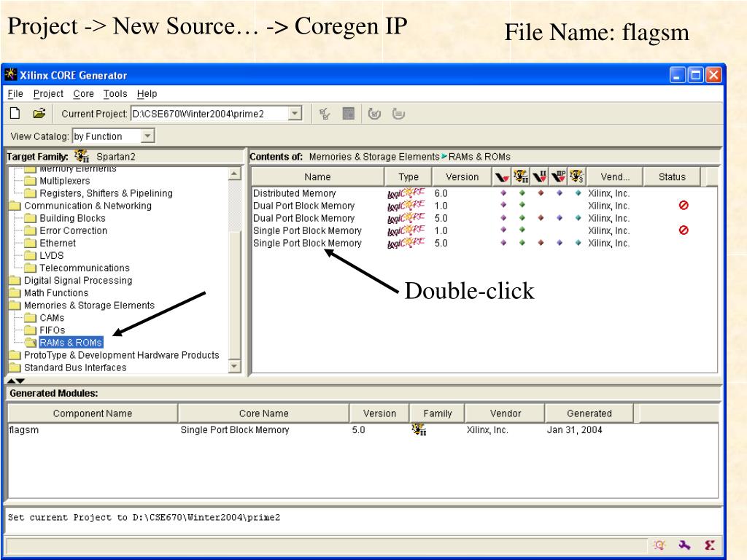
Task: Select Registers, Shifters & Pipelining item
Action: pyautogui.click(x=106, y=193)
